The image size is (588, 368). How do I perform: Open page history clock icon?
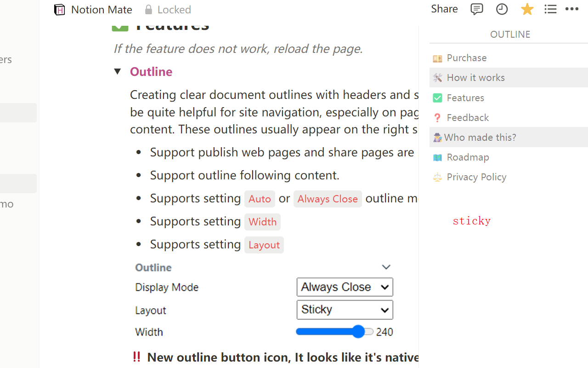(502, 9)
